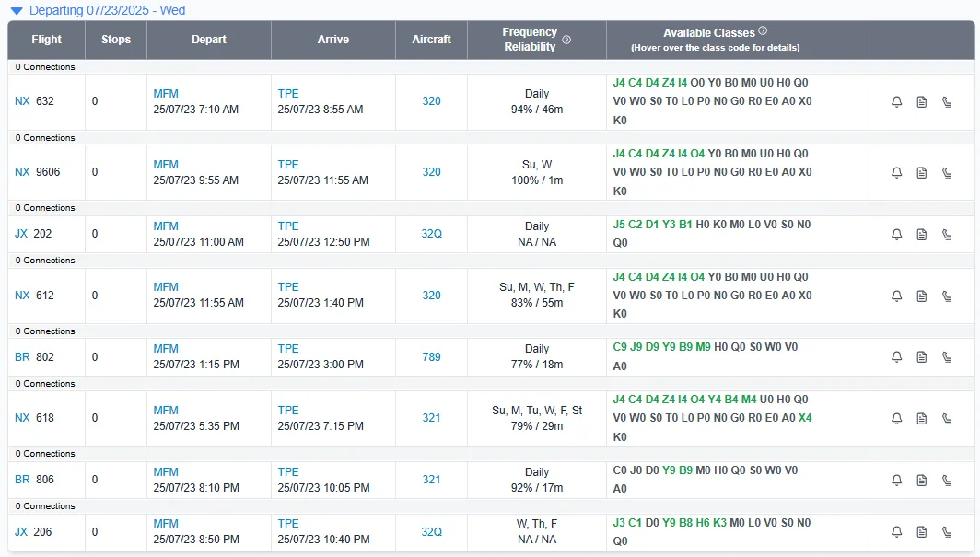980x557 pixels.
Task: Click the Available Classes help icon
Action: tap(763, 30)
